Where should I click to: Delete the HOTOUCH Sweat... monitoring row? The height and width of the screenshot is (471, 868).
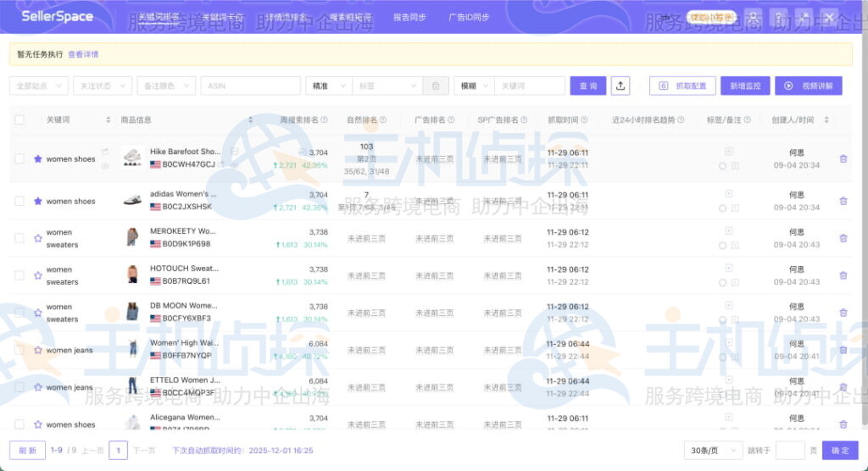pyautogui.click(x=843, y=275)
